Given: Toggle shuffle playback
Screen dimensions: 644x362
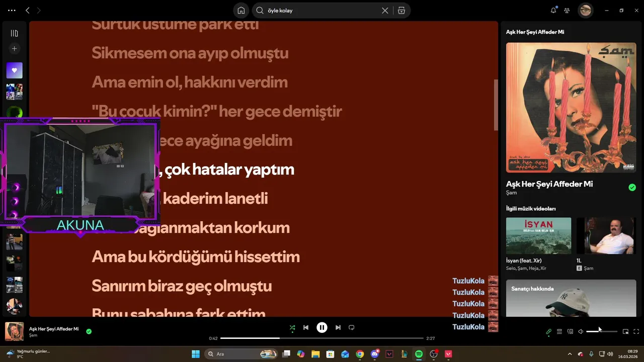Looking at the screenshot, I should point(292,328).
